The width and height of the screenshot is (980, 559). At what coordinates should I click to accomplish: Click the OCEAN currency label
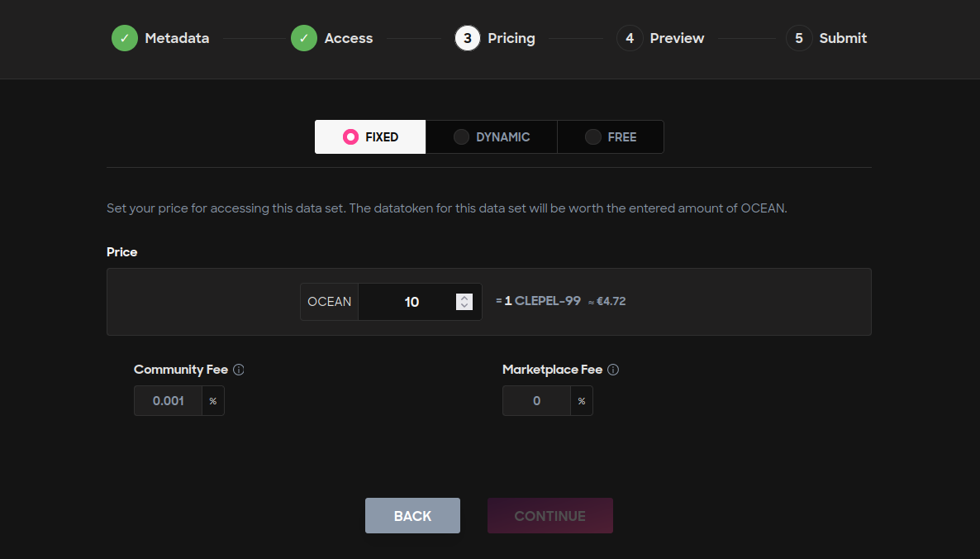click(x=330, y=302)
